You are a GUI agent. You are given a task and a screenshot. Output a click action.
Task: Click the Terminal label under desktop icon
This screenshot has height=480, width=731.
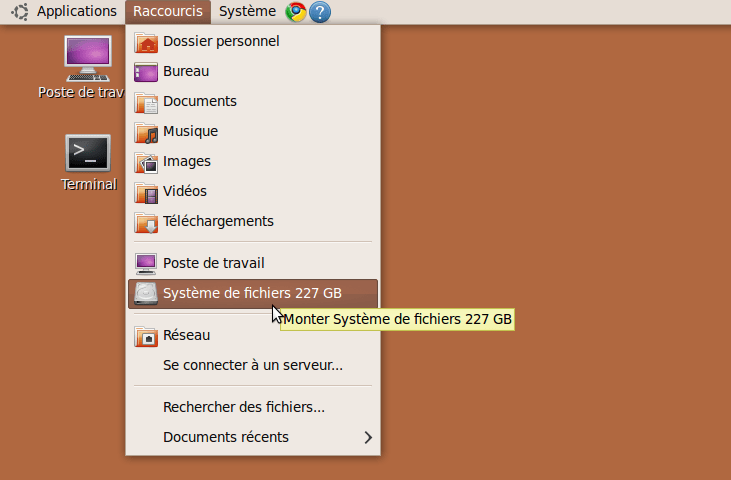click(x=89, y=185)
